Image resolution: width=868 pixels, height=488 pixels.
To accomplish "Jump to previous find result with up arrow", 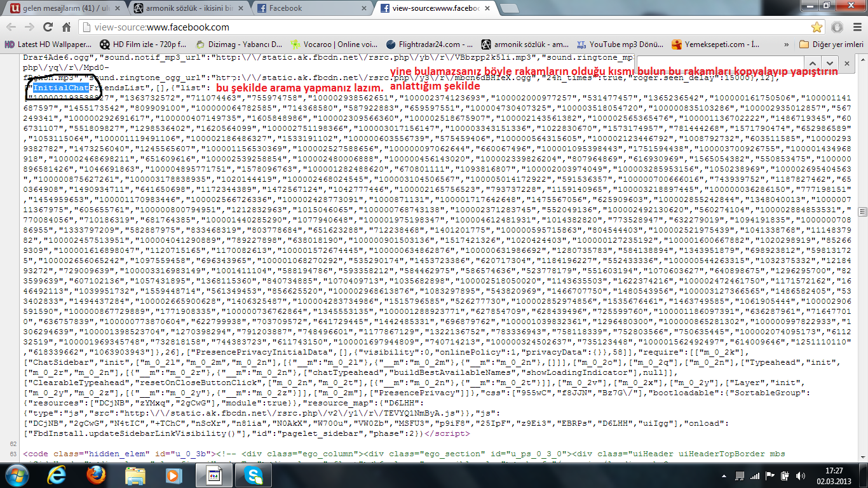I will coord(812,63).
